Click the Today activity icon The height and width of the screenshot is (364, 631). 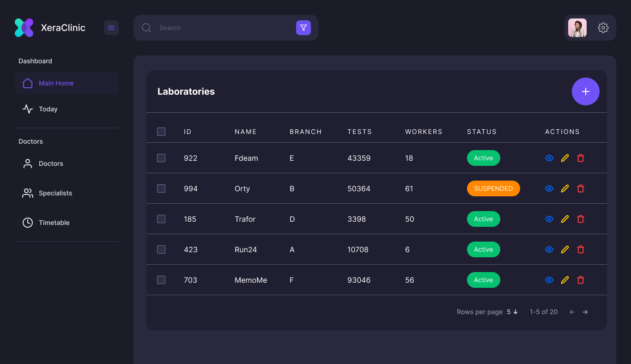pyautogui.click(x=28, y=109)
